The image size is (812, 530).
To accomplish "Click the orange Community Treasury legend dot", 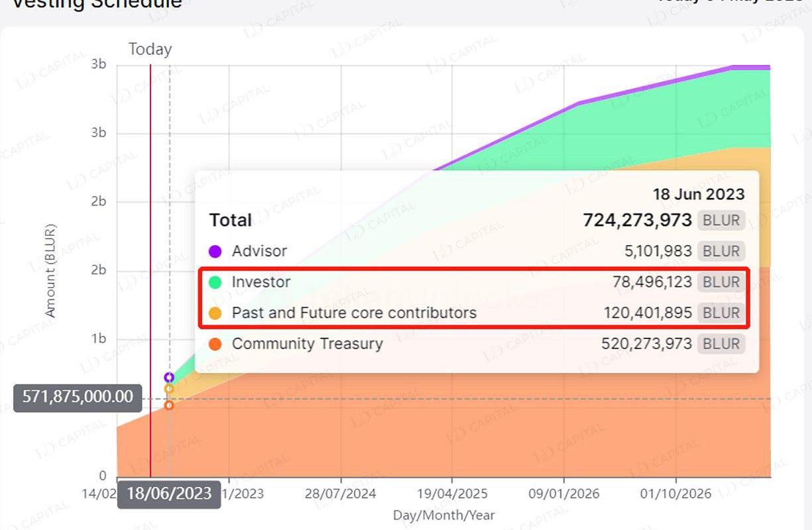I will [x=215, y=344].
